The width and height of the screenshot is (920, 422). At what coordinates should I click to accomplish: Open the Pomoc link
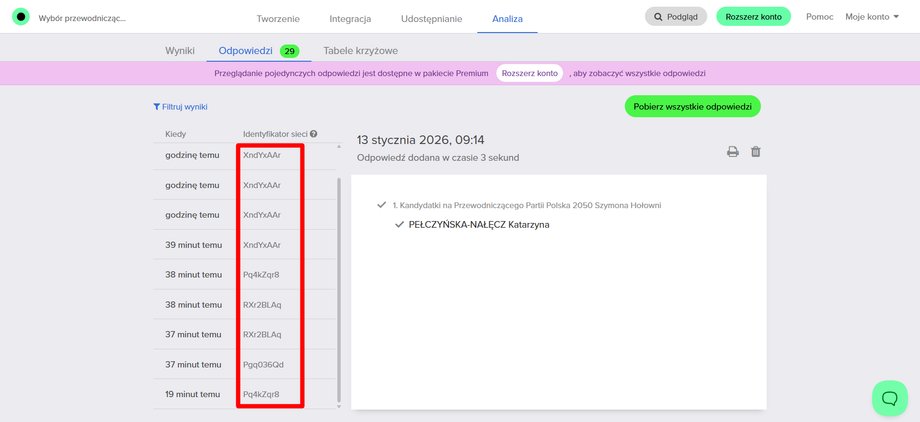(x=820, y=17)
